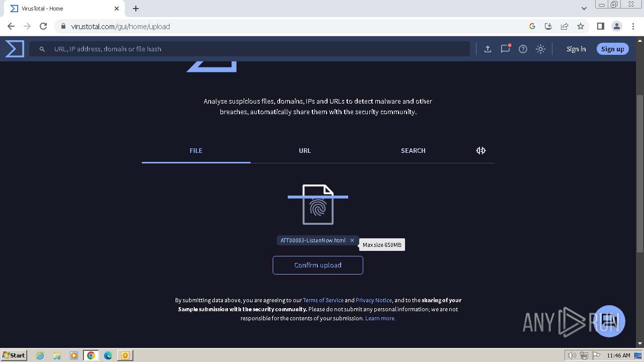Viewport: 644px width, 362px height.
Task: Click the Sign up button
Action: (x=612, y=49)
